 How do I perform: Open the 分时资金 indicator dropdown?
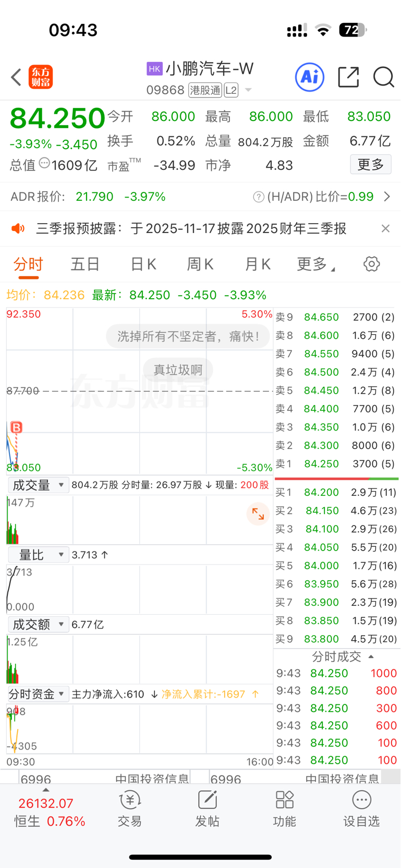(x=38, y=694)
